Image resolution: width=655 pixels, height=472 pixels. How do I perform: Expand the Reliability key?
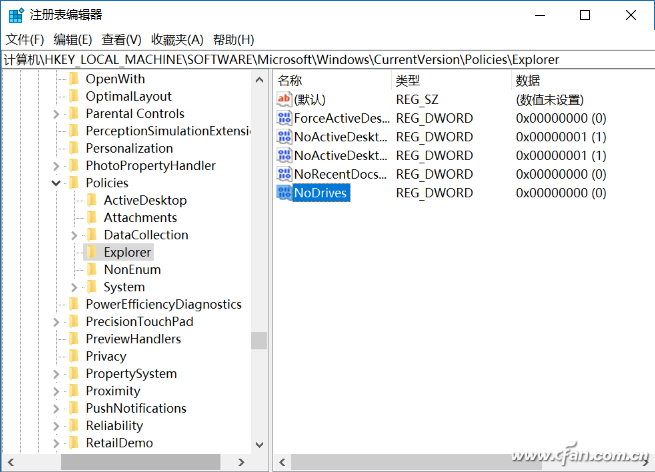(56, 426)
